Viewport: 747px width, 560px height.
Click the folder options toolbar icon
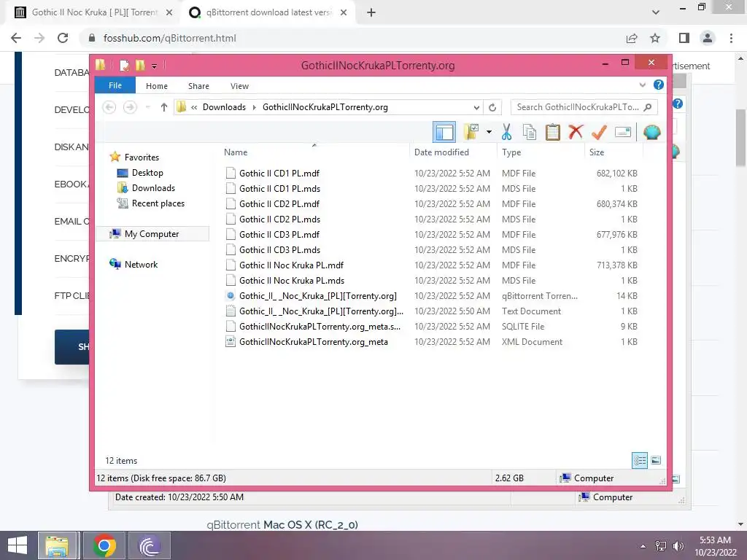(472, 132)
